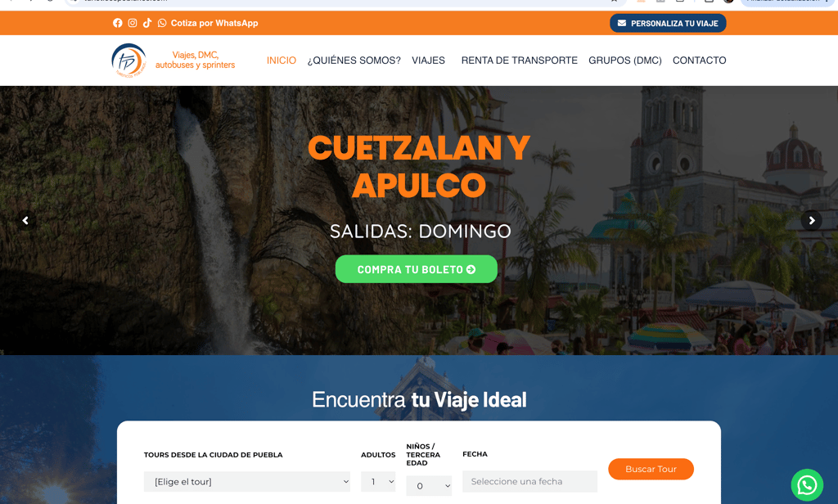
Task: Click the Buscar Tour button
Action: [x=651, y=469]
